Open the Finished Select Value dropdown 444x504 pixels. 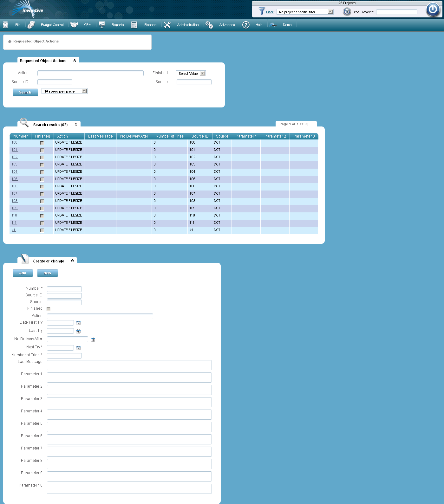[x=191, y=73]
